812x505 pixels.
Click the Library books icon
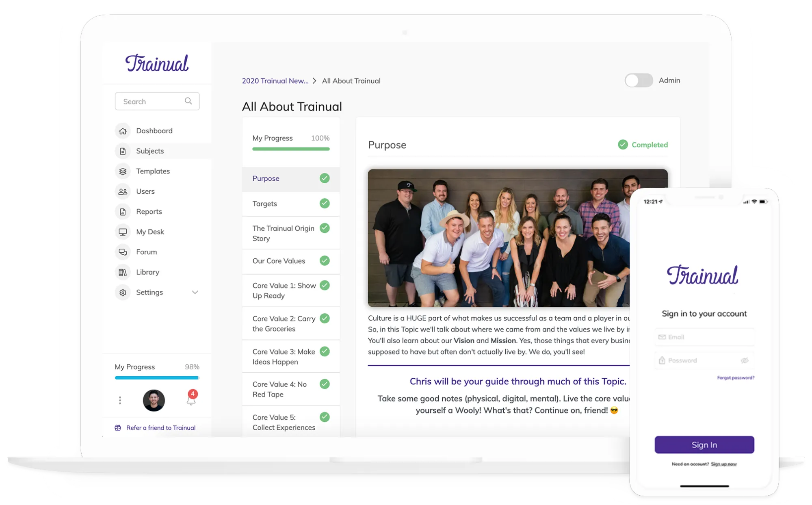(x=123, y=272)
